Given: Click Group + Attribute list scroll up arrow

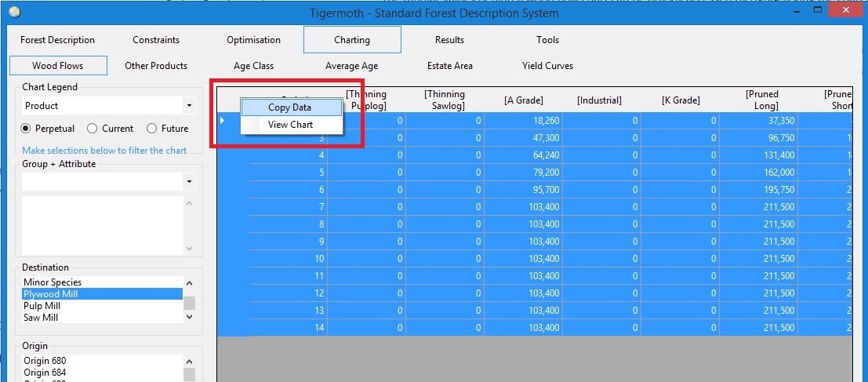Looking at the screenshot, I should pos(189,203).
